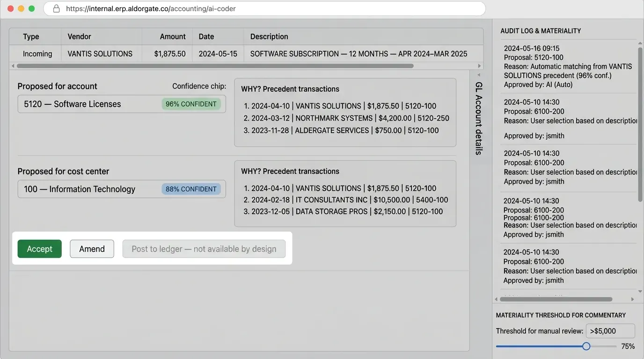This screenshot has width=644, height=359.
Task: Click the AUDIT LOG & MATERIALITY heading
Action: point(541,31)
